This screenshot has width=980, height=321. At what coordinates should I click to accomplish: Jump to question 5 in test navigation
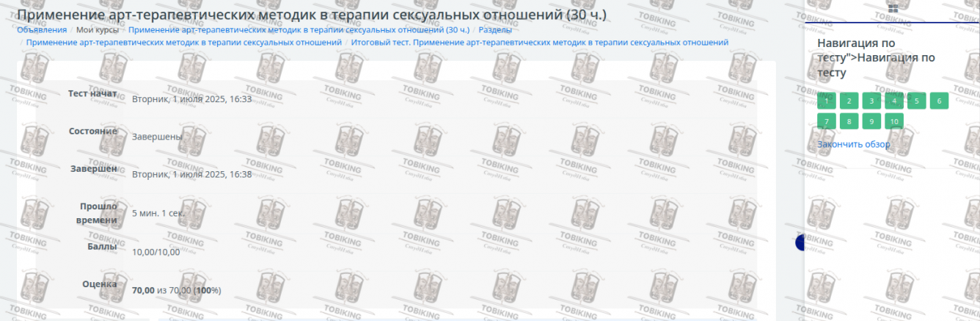coord(917,101)
